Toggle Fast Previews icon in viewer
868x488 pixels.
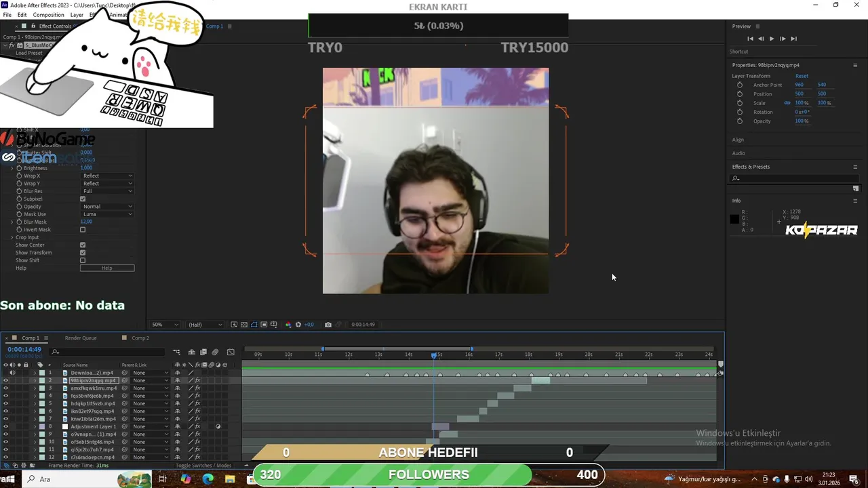point(234,325)
